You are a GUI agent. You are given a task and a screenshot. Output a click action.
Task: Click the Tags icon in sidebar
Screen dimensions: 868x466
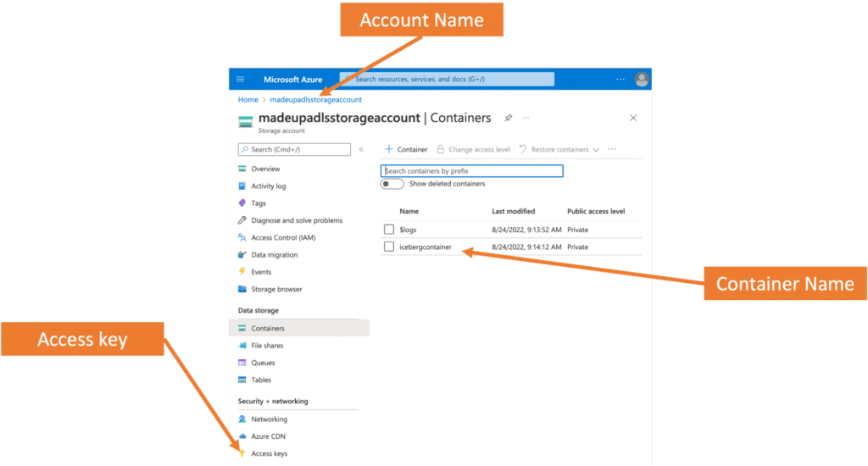(242, 203)
